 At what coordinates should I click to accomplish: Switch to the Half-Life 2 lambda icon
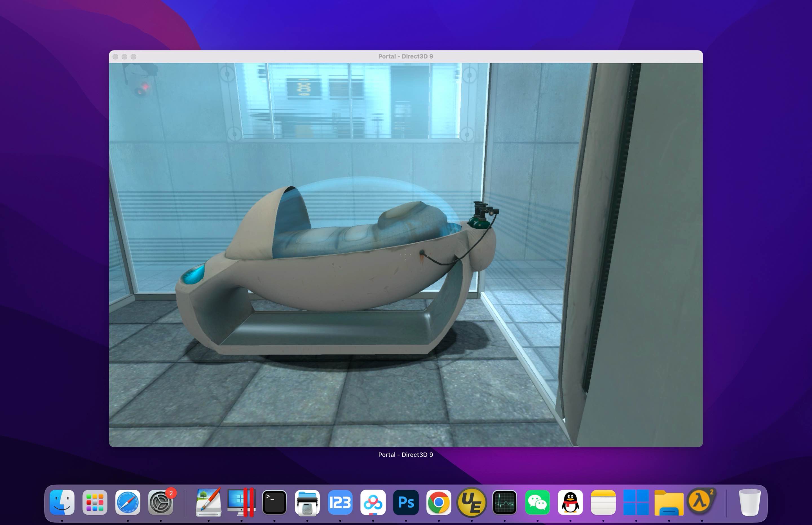(701, 501)
